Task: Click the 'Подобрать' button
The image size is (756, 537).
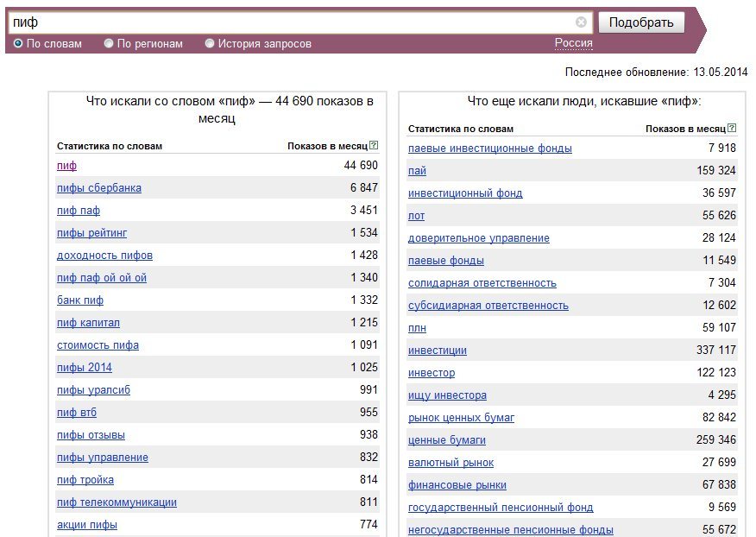Action: 641,22
